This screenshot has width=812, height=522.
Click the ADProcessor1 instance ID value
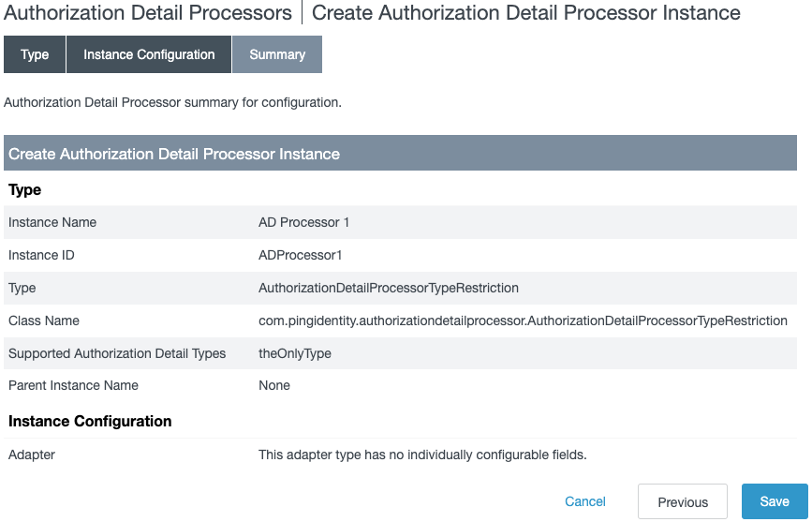[301, 255]
